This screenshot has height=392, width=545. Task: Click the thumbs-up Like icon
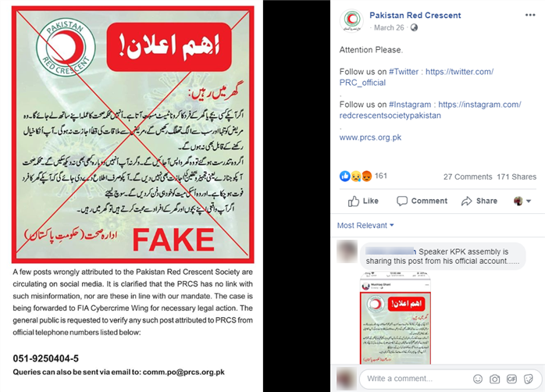click(354, 201)
